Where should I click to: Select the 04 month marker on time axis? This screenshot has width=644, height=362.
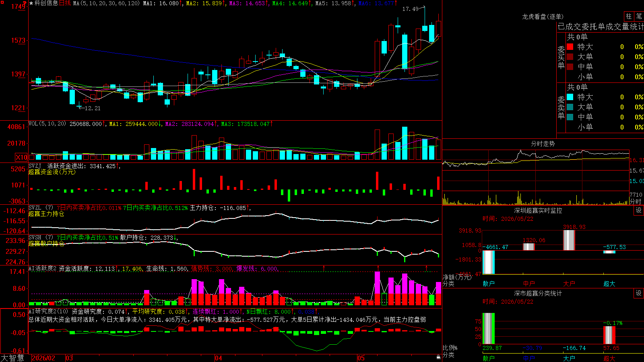pos(219,358)
